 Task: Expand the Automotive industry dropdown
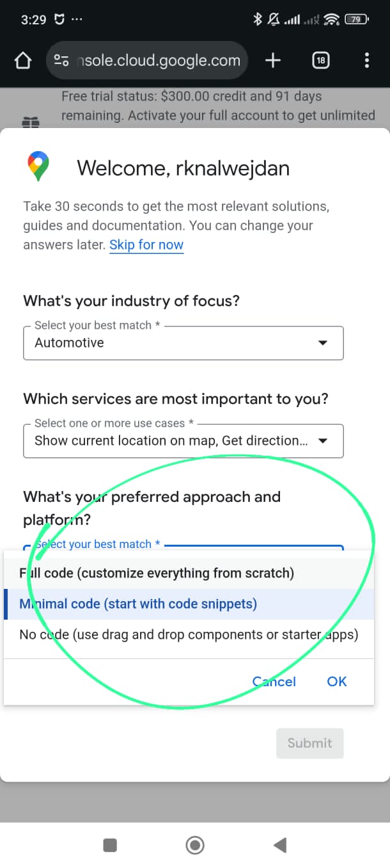pos(183,343)
